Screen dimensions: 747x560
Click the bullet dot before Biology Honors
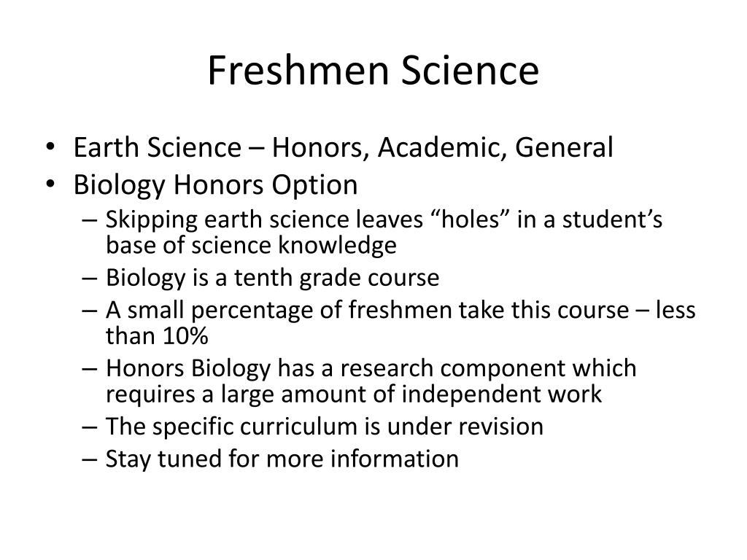click(50, 184)
